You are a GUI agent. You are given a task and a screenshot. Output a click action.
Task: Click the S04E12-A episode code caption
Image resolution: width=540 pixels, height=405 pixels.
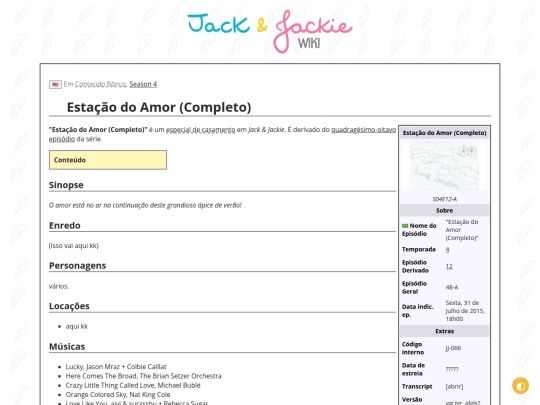click(444, 199)
